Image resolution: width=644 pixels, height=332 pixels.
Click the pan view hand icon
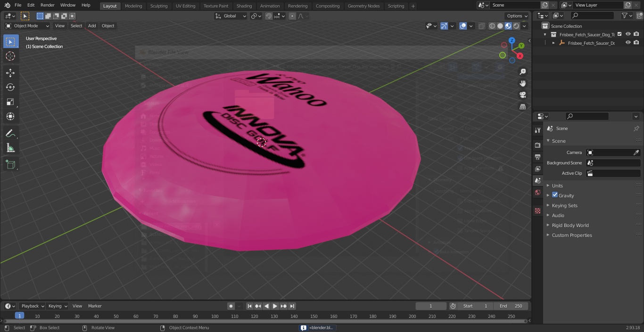pyautogui.click(x=522, y=83)
